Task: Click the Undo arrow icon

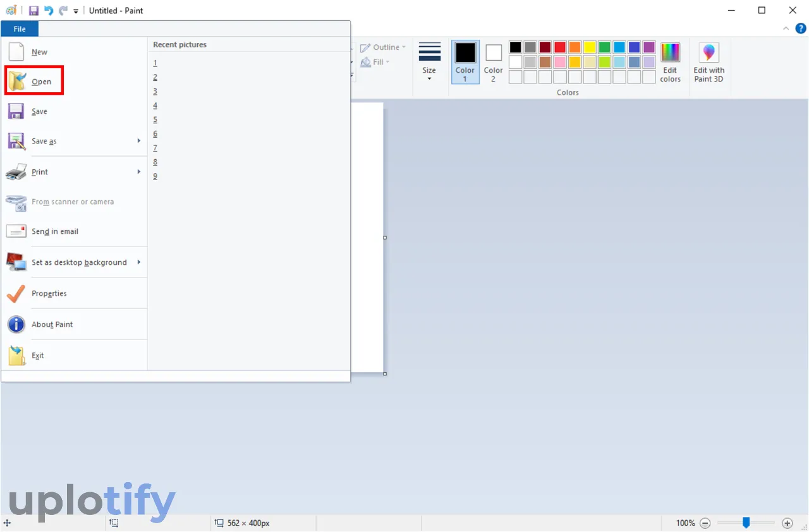Action: (49, 11)
